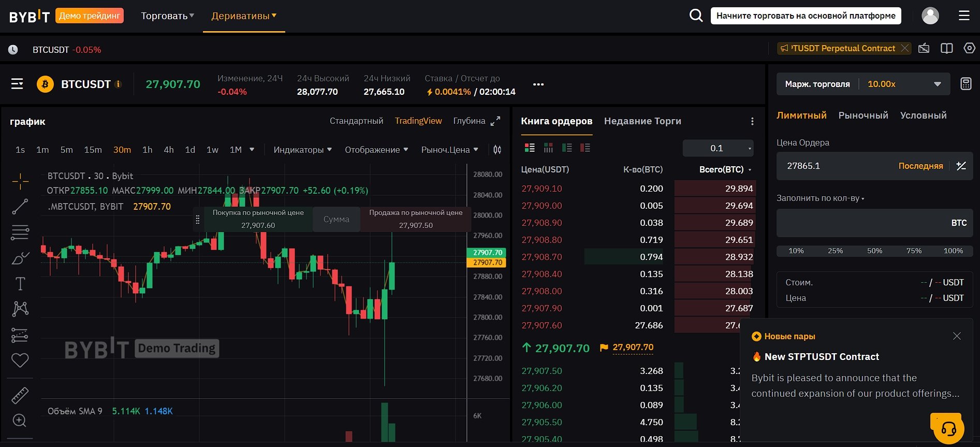Image resolution: width=980 pixels, height=447 pixels.
Task: Click the clock icon beside BTCUSDT ticker
Action: tap(13, 50)
